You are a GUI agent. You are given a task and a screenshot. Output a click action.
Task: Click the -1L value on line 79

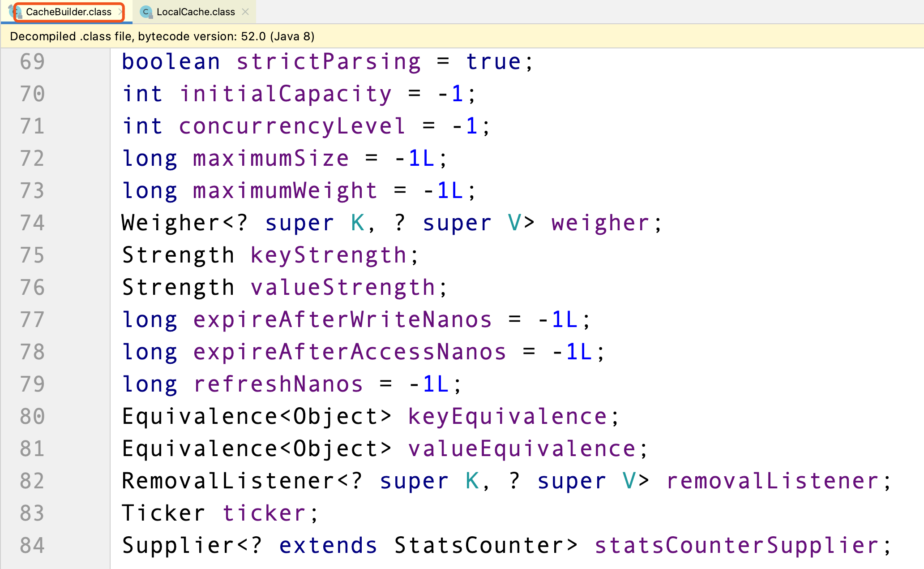(x=428, y=384)
